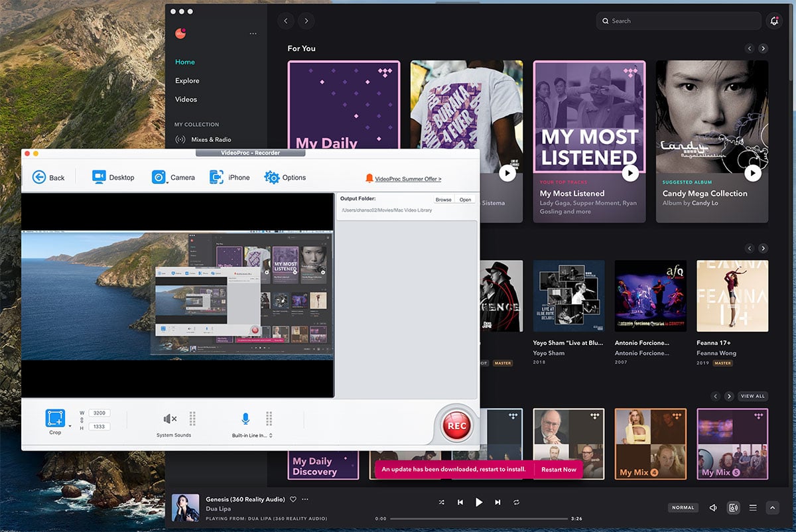Open TIDAL notifications bell
796x532 pixels.
coord(774,21)
